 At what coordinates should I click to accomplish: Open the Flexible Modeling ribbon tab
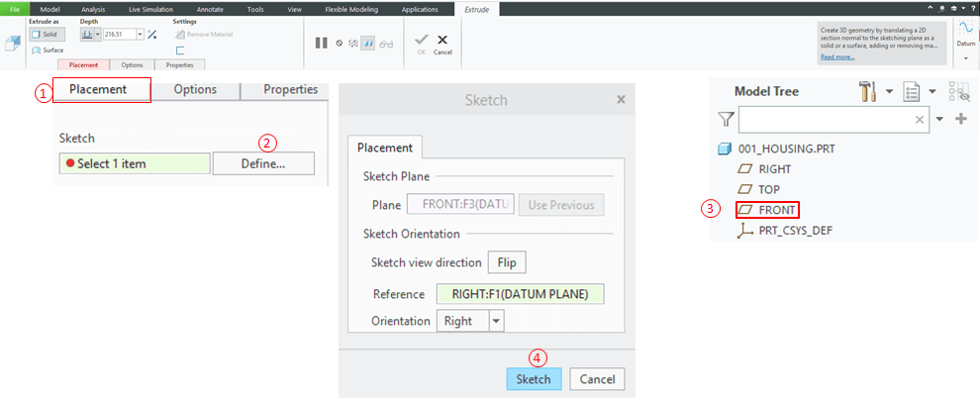tap(353, 9)
